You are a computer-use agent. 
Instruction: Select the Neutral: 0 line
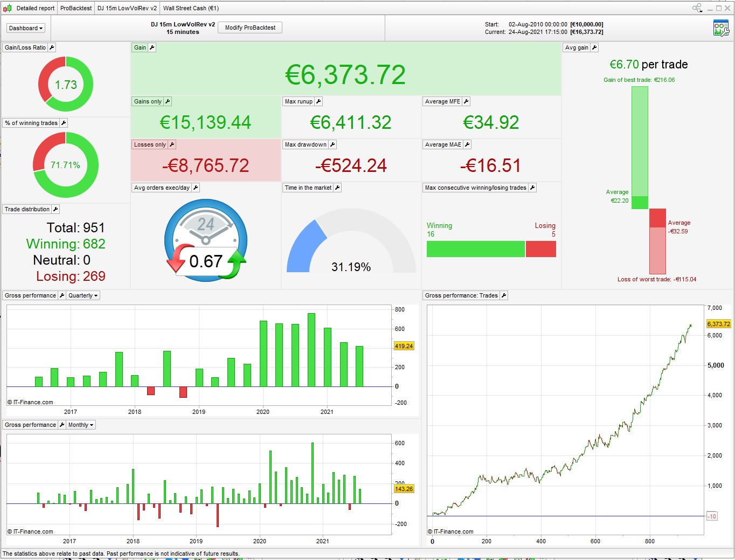(61, 260)
